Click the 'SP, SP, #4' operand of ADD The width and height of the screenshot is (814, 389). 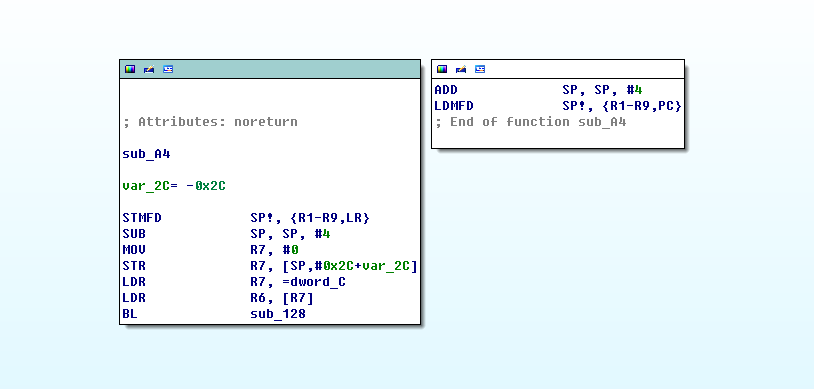point(602,90)
